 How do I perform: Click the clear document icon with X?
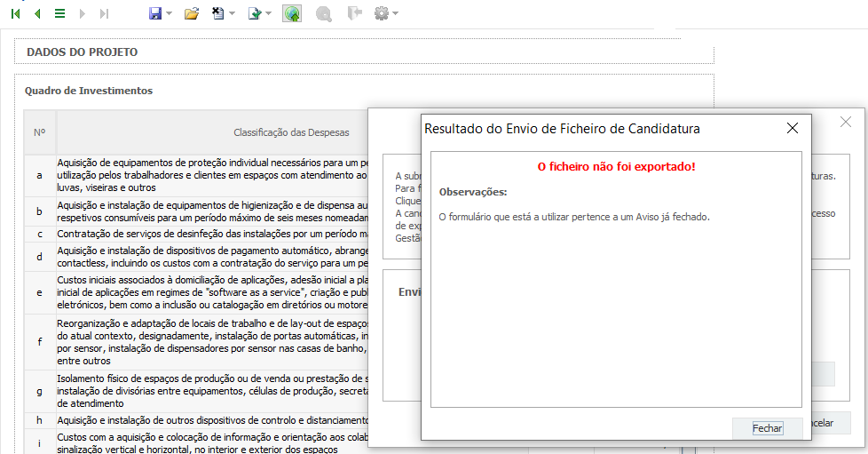point(218,13)
